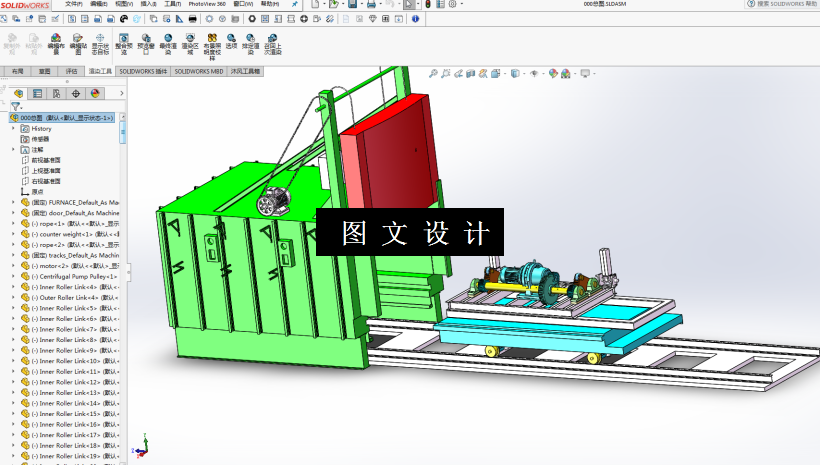Select root assembly 000总图 in tree
Screen dimensions: 820x465
click(62, 118)
